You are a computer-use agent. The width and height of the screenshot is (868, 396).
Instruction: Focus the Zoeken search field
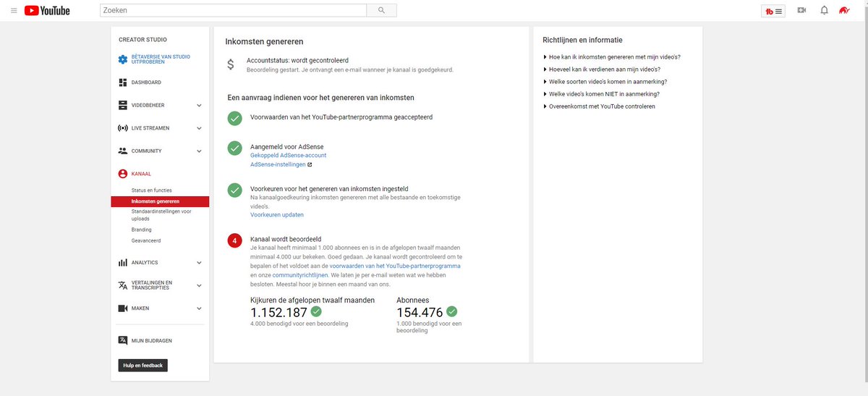pos(233,10)
